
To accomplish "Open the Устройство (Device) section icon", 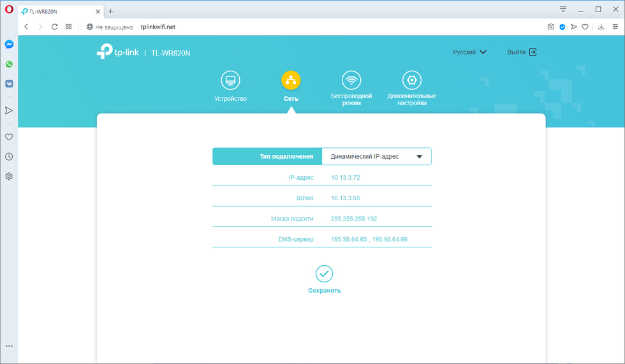I will [230, 80].
